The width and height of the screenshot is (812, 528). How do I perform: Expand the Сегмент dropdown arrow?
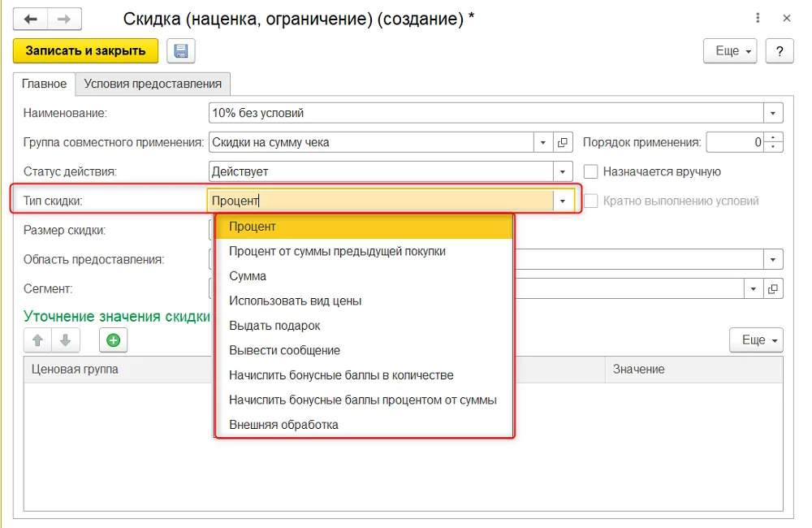coord(753,288)
